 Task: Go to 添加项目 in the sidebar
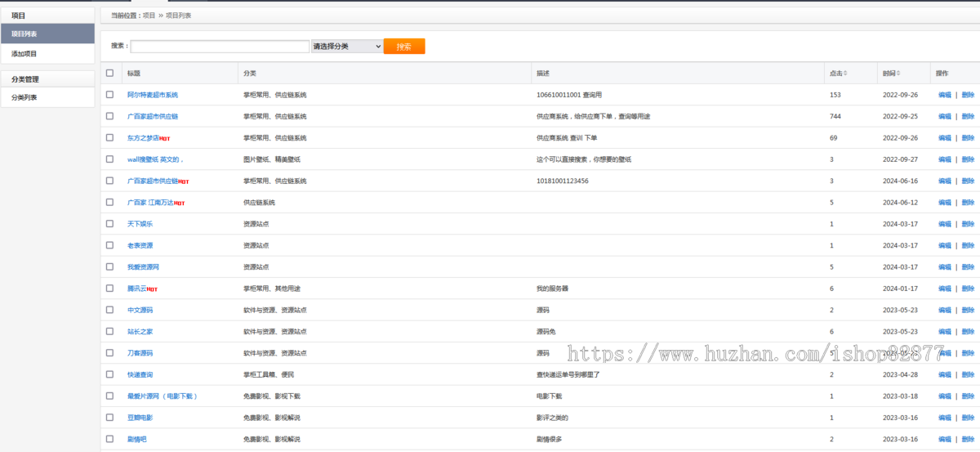[47, 54]
